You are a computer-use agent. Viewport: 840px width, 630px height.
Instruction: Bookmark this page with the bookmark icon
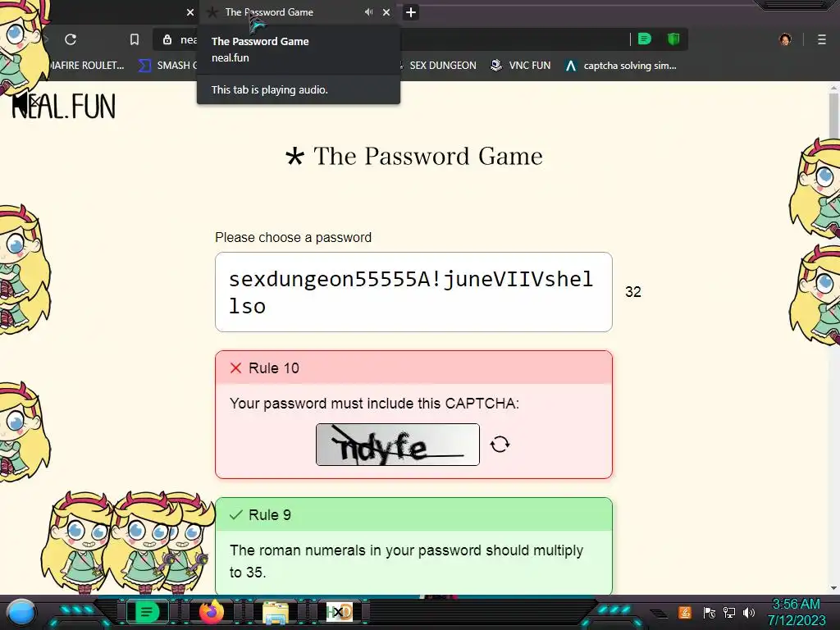135,39
